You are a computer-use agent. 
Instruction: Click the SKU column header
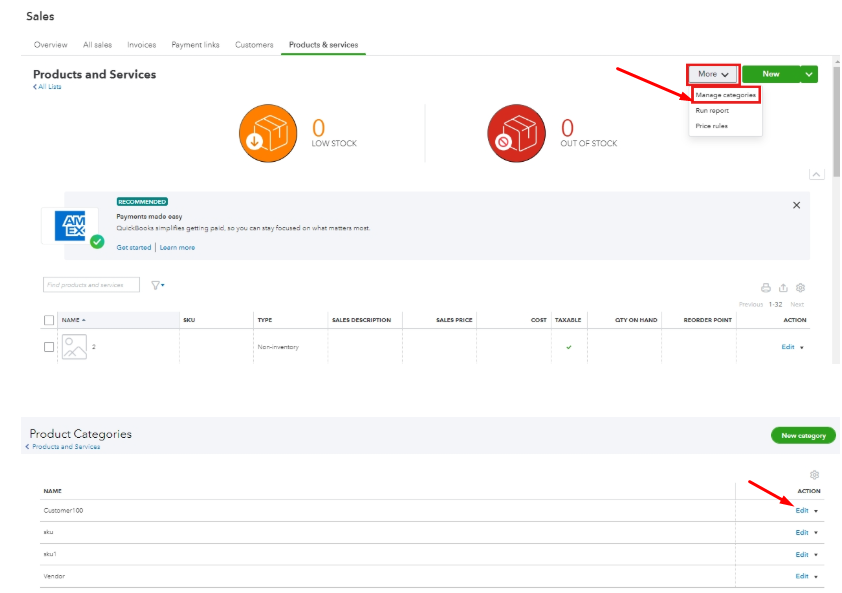[189, 320]
